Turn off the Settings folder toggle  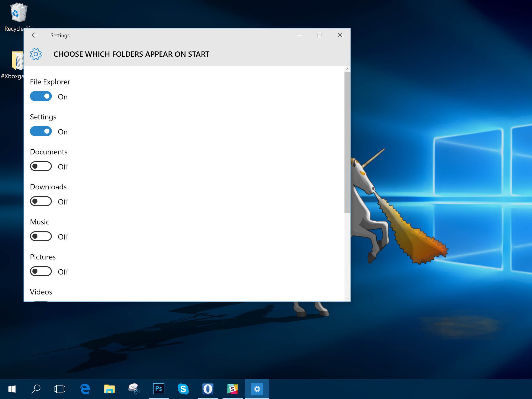click(x=41, y=131)
